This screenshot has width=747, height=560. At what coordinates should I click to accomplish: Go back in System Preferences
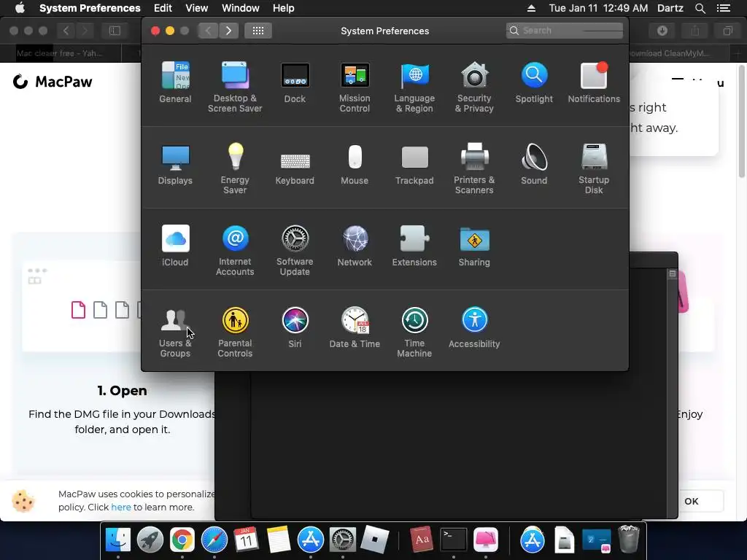pos(208,31)
